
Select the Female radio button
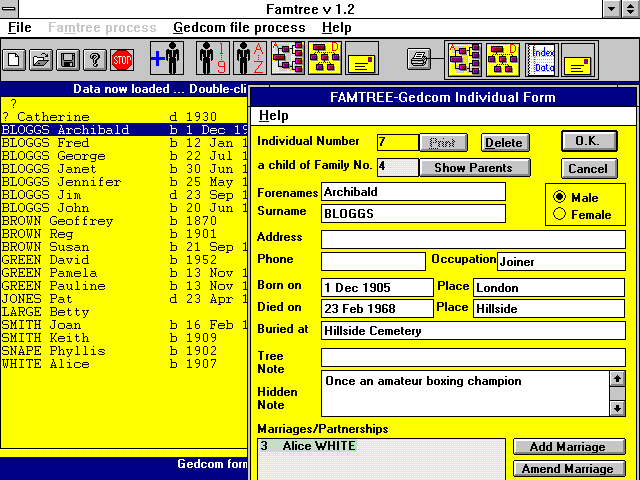pyautogui.click(x=559, y=214)
